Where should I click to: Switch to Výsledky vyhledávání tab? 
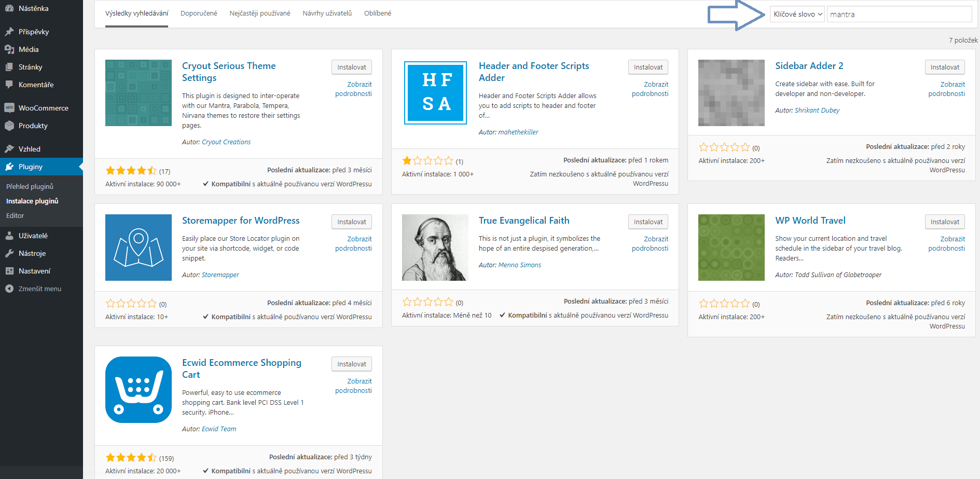pyautogui.click(x=136, y=13)
